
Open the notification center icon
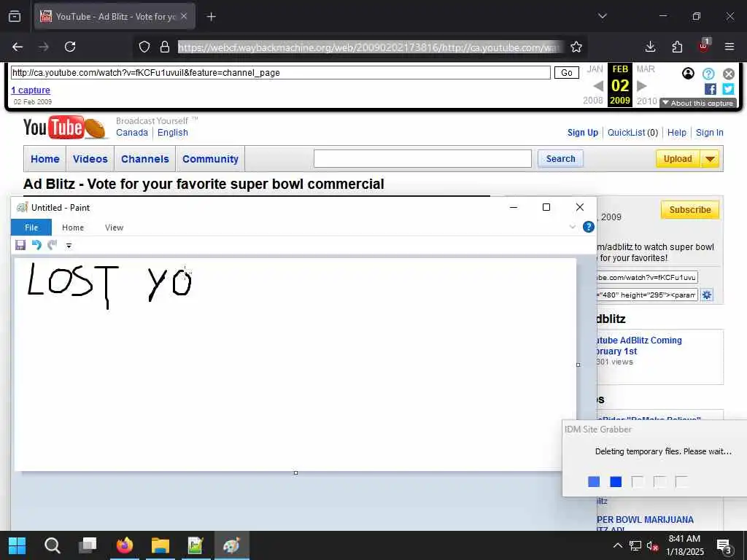coord(724,546)
